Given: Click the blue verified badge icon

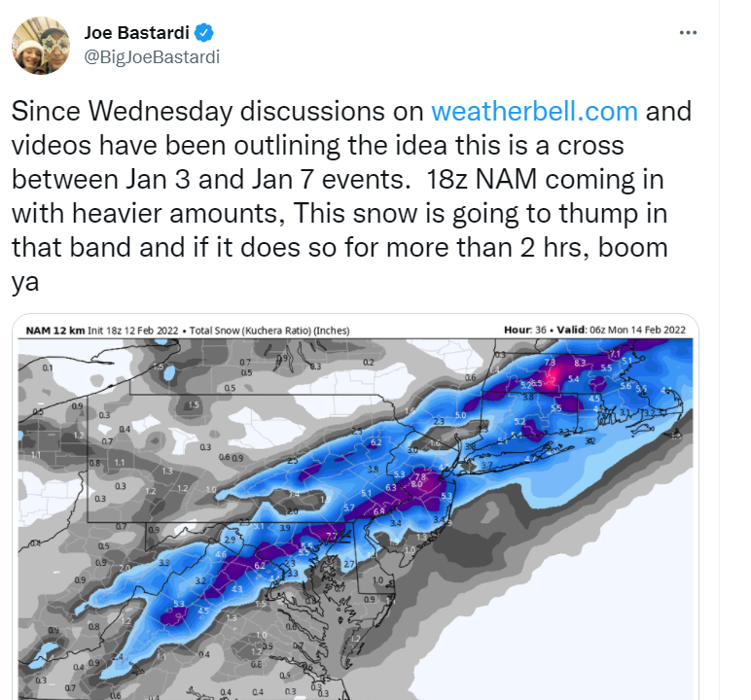Looking at the screenshot, I should 204,32.
